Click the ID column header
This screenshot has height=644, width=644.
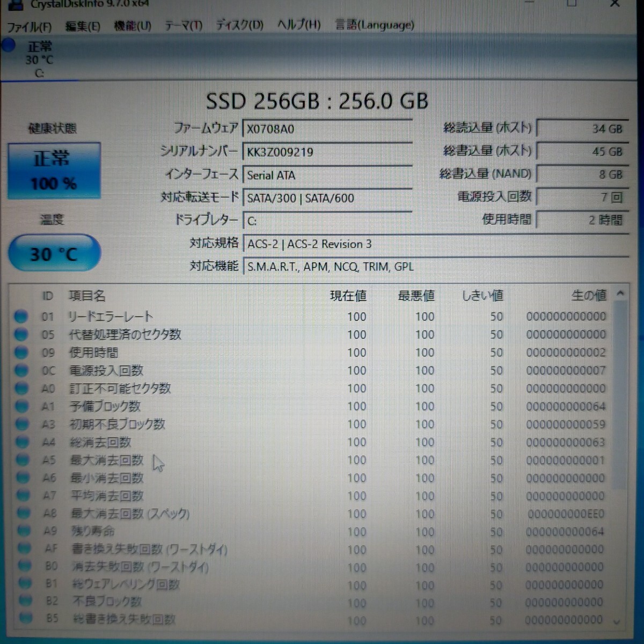[48, 296]
